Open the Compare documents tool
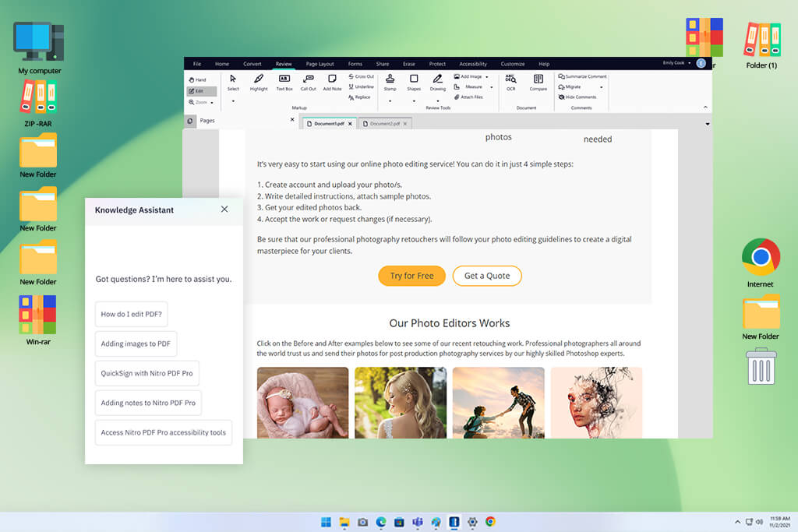 (538, 82)
